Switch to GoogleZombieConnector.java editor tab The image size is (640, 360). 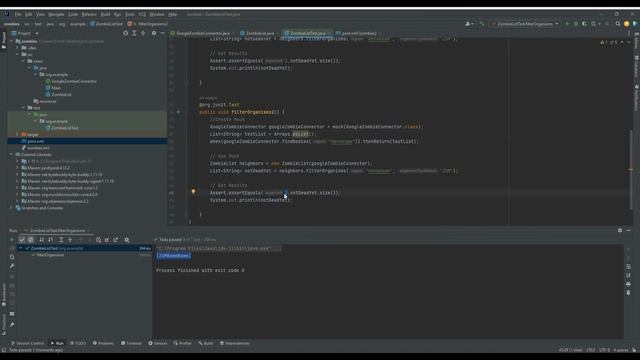[202, 33]
